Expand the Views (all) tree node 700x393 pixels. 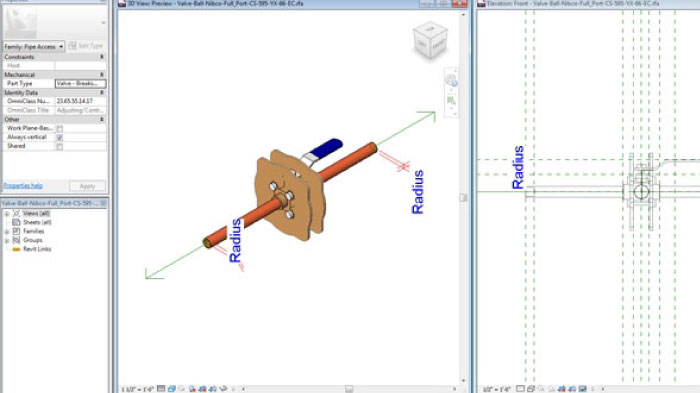click(7, 214)
